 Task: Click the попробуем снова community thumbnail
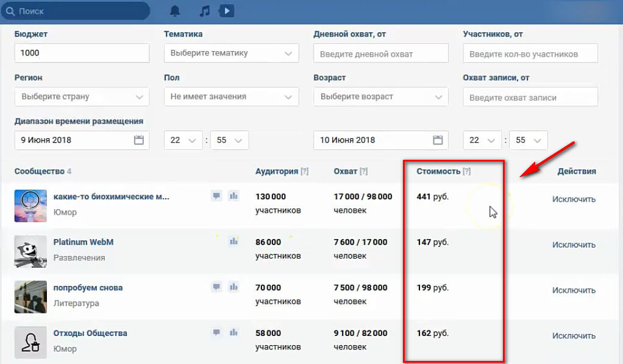click(30, 296)
